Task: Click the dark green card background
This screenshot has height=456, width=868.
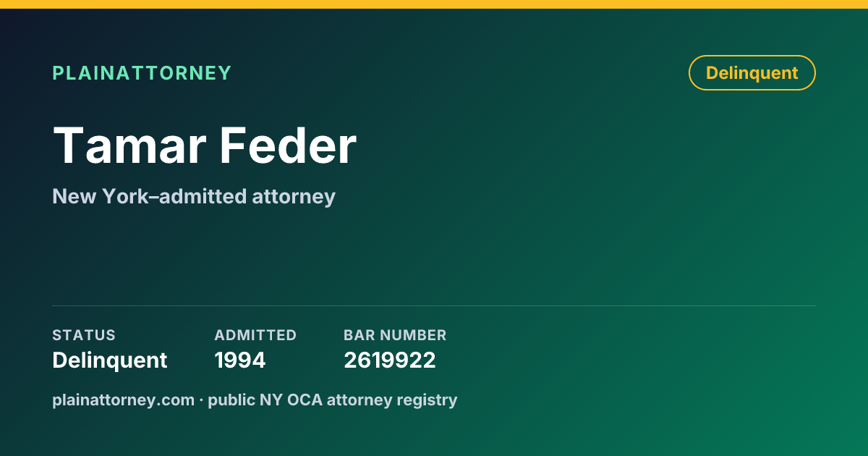Action: [x=579, y=239]
